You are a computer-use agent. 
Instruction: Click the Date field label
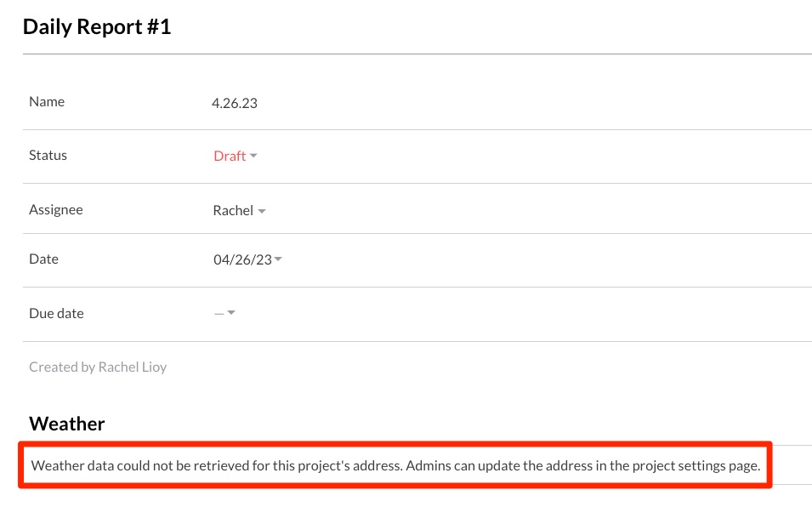click(43, 259)
